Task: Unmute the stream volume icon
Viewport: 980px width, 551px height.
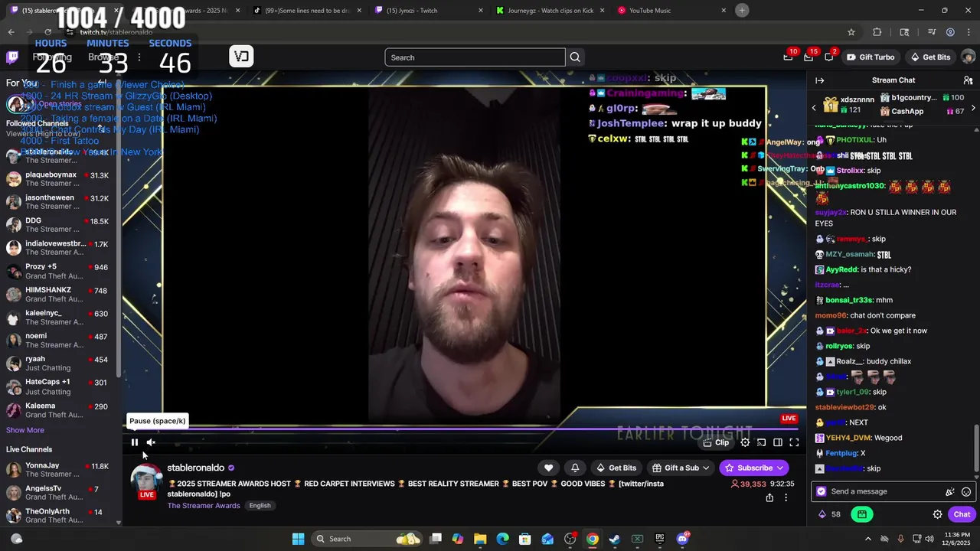Action: (x=151, y=442)
